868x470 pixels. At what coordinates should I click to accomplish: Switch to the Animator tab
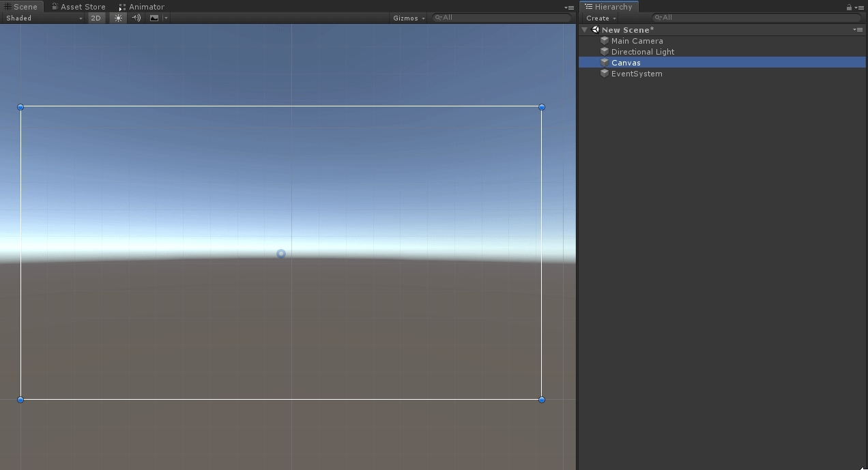142,7
